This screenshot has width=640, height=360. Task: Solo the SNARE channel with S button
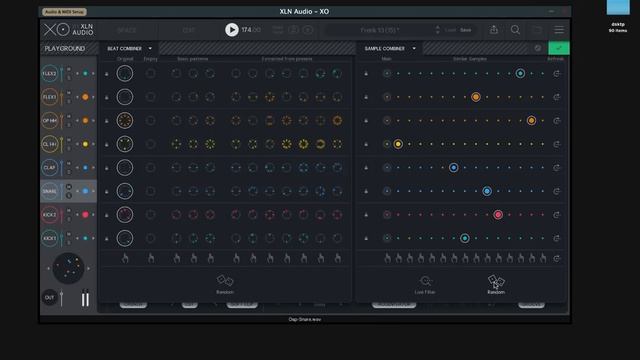click(x=69, y=196)
